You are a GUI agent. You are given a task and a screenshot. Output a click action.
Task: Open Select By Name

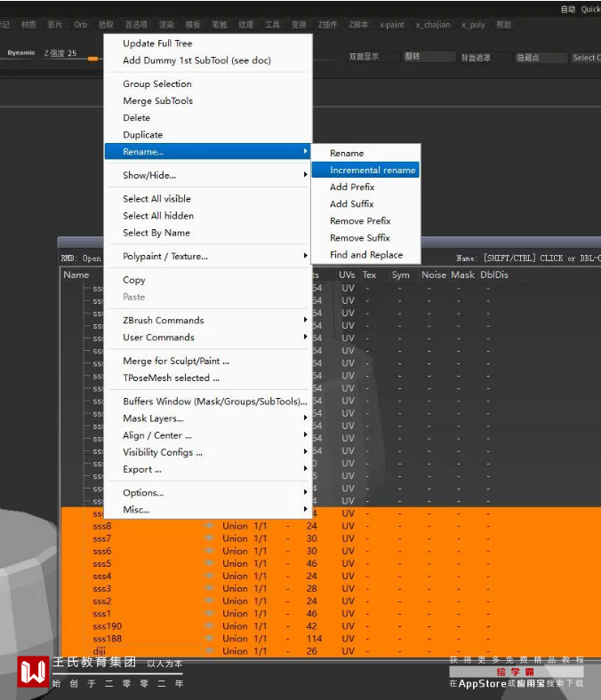coord(207,233)
